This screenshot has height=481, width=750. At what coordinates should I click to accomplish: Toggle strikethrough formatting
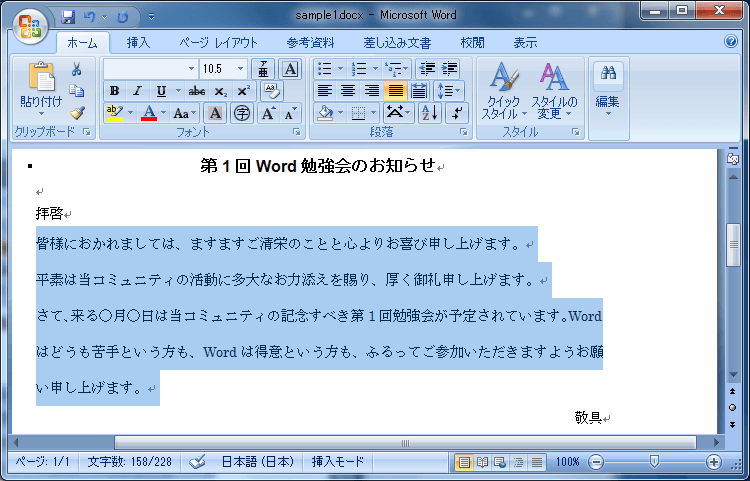[197, 91]
